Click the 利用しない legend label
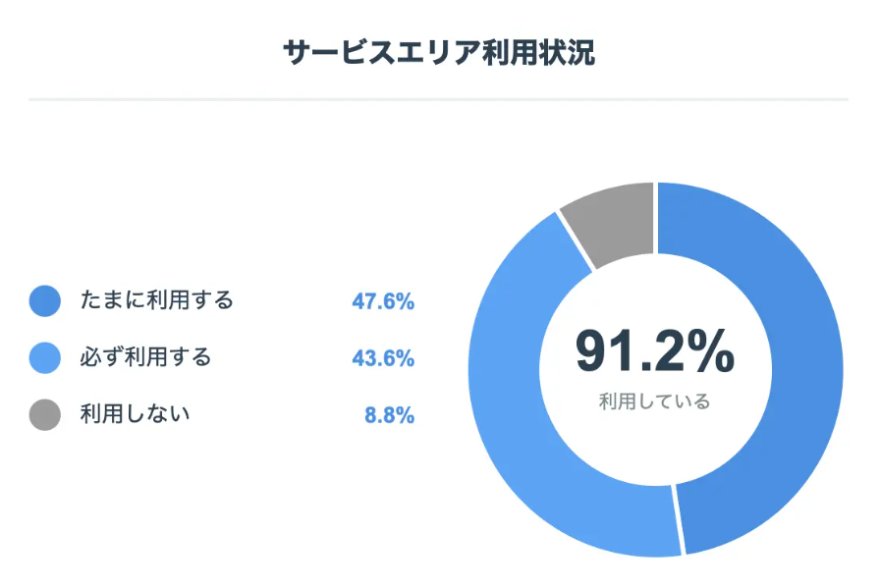Screen dimensions: 880x588 (135, 414)
